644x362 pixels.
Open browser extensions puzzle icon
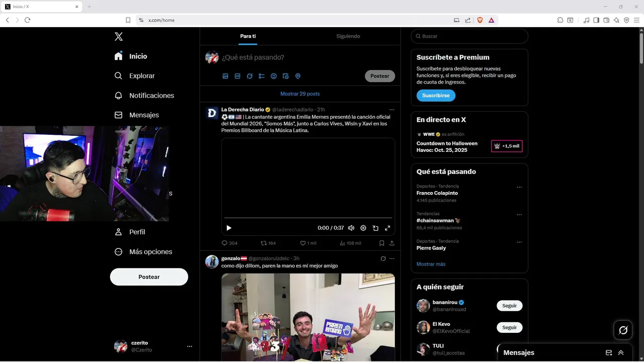coord(560,20)
